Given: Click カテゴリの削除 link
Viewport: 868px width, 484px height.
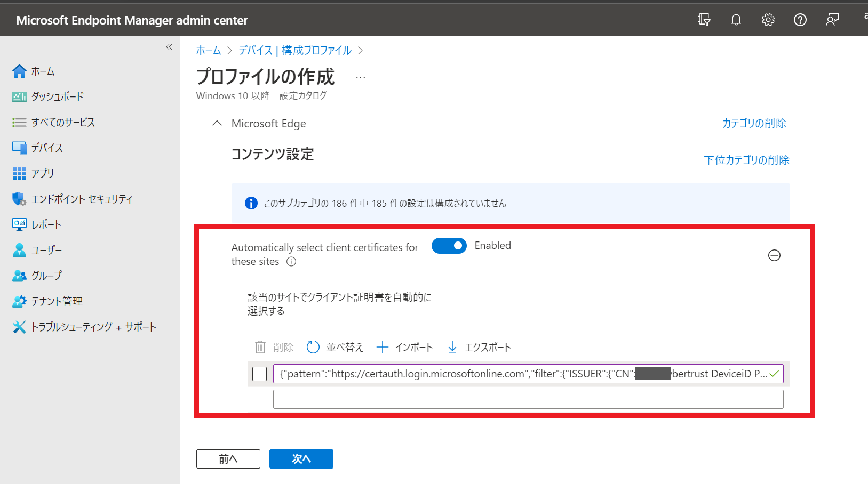Looking at the screenshot, I should (754, 123).
